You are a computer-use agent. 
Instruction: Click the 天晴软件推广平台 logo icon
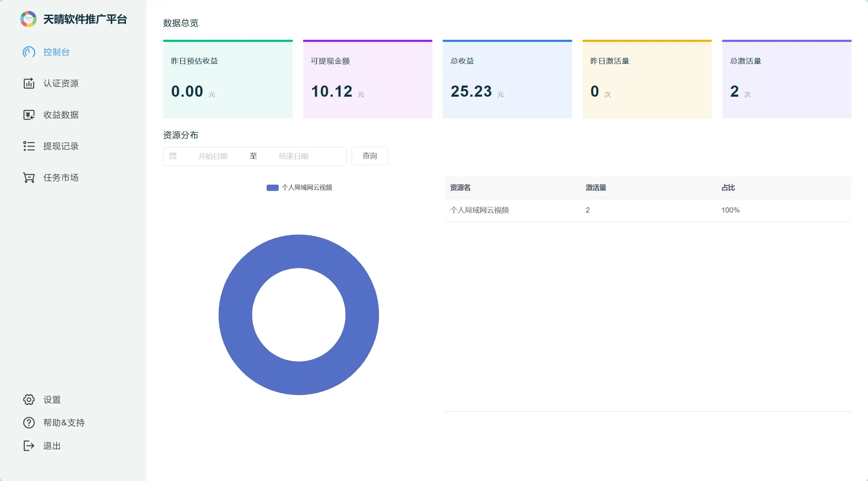click(x=28, y=19)
